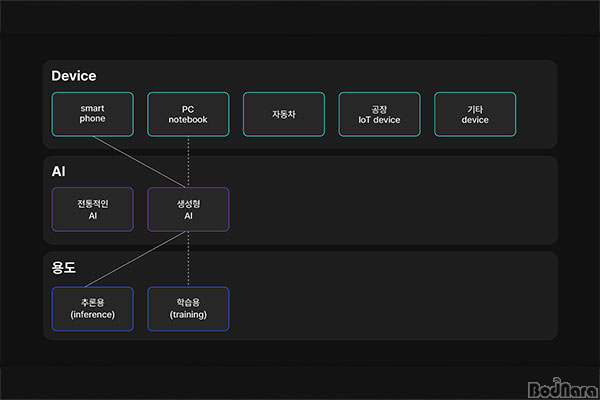Click dotted line between PC notebook and 생성형 AI
Viewport: 600px width, 400px height.
click(x=188, y=161)
